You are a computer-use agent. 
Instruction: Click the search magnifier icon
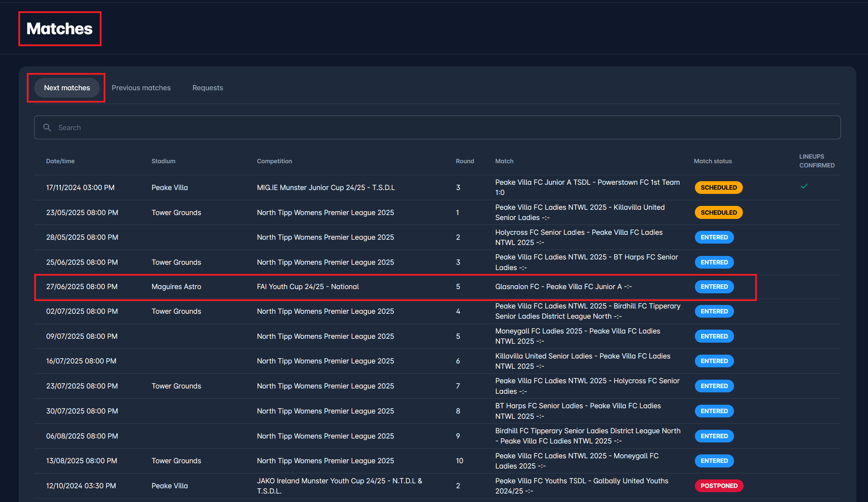[x=47, y=127]
